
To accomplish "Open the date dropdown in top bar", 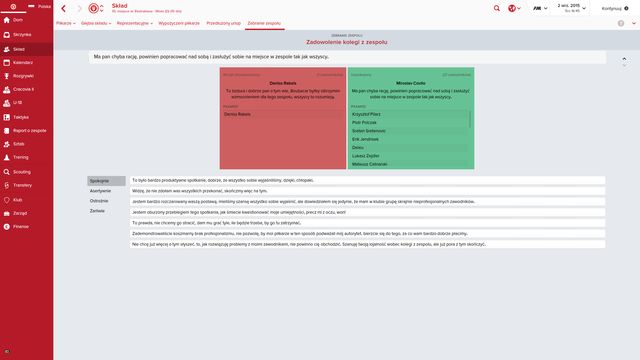I will point(571,8).
